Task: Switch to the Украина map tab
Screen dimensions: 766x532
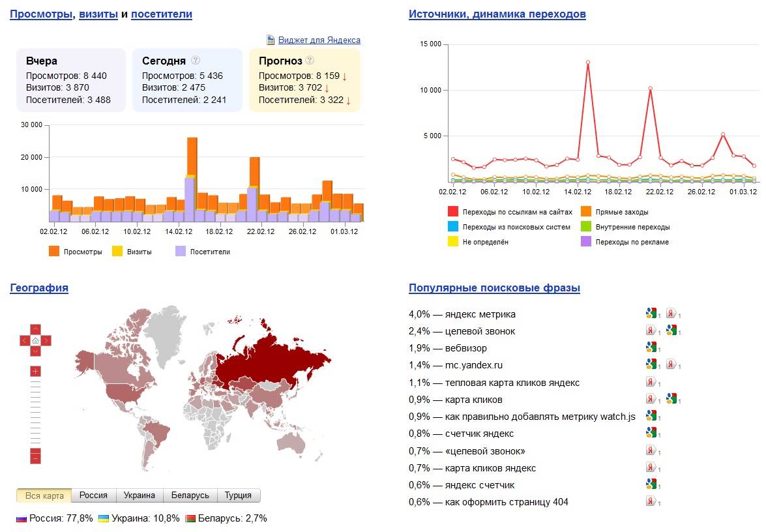Action: [x=140, y=495]
